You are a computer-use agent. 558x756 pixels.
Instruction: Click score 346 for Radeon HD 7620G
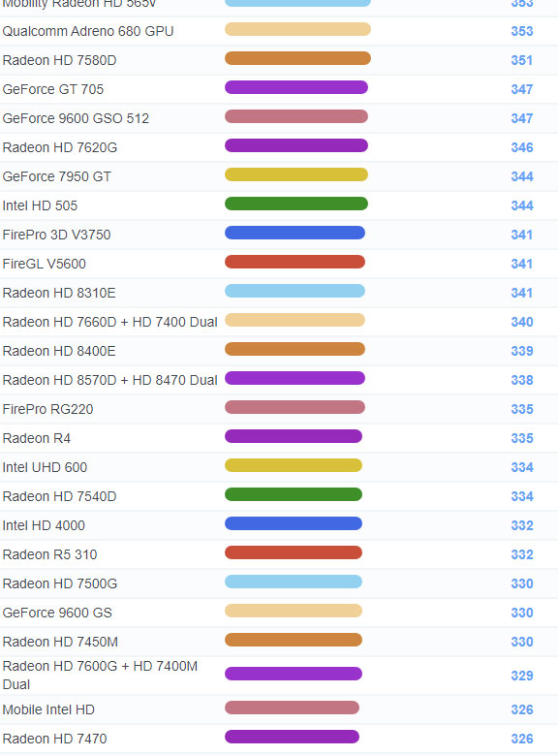(x=522, y=147)
